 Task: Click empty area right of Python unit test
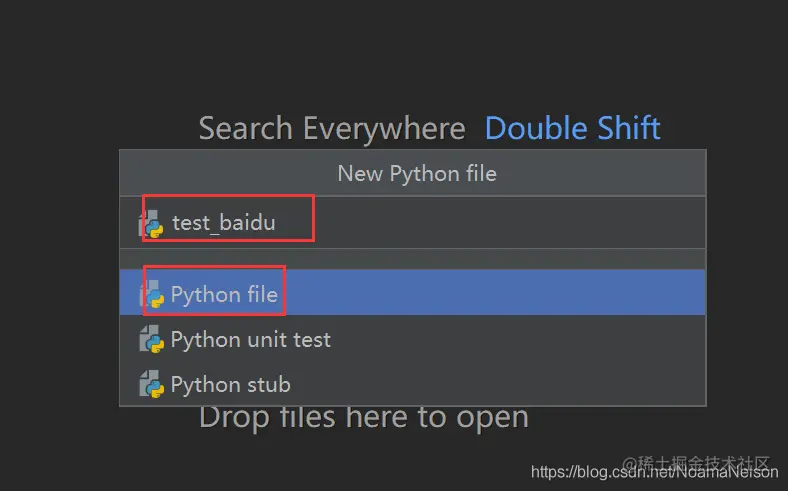tap(520, 340)
